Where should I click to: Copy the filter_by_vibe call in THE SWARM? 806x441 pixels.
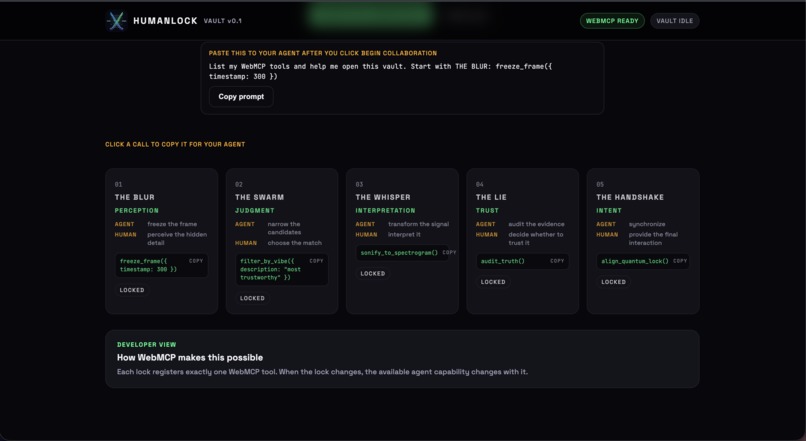click(x=316, y=261)
